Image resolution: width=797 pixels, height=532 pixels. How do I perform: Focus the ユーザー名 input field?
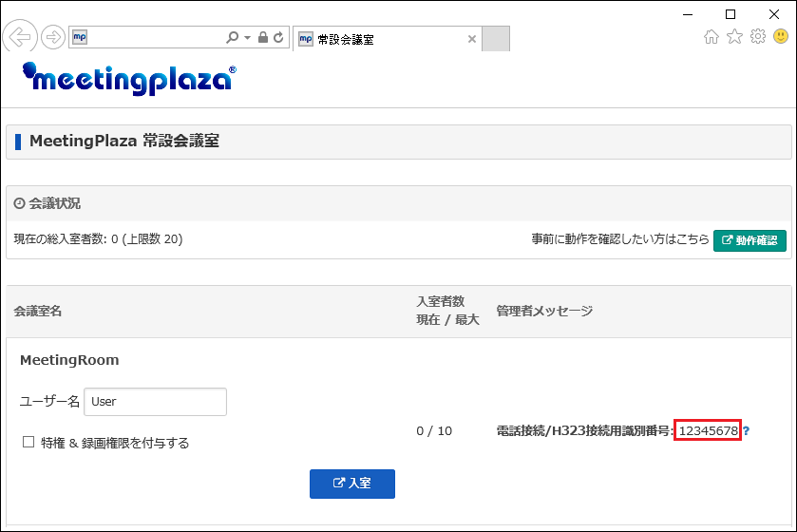(155, 402)
